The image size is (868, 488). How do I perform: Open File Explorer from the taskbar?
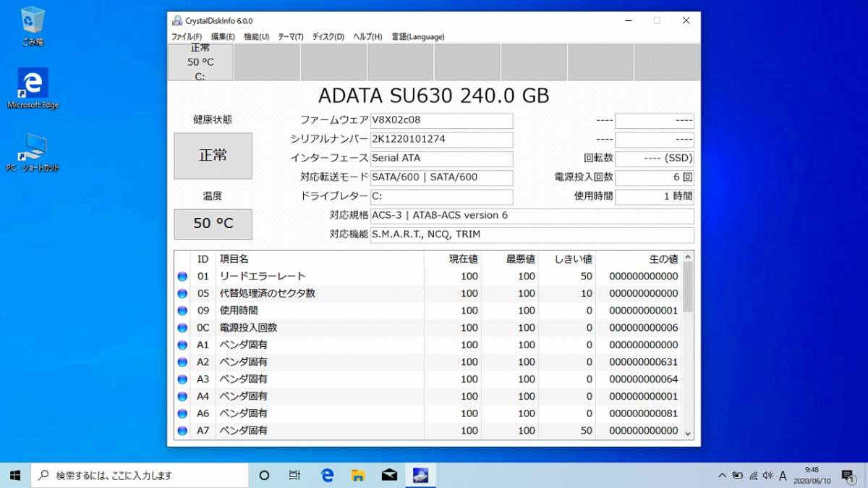[x=358, y=476]
